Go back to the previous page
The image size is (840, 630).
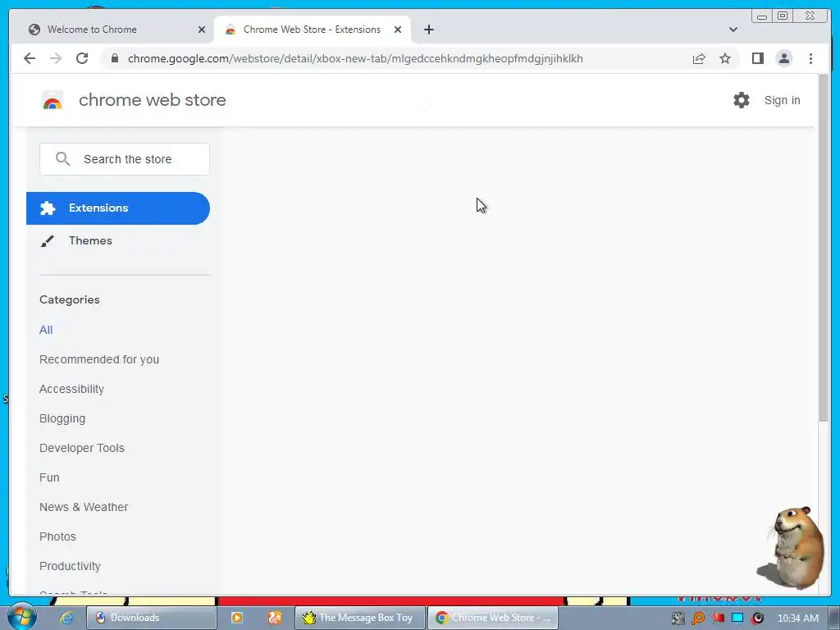[30, 58]
